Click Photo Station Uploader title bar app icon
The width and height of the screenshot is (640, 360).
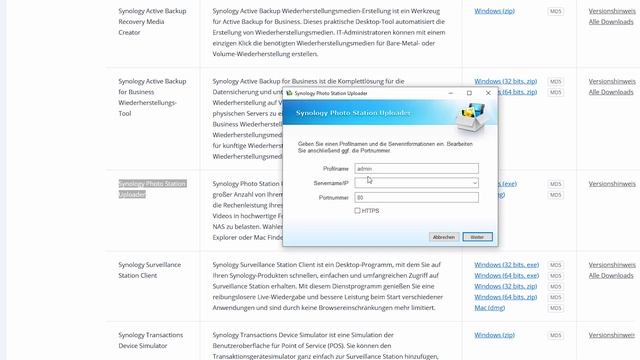(x=289, y=93)
